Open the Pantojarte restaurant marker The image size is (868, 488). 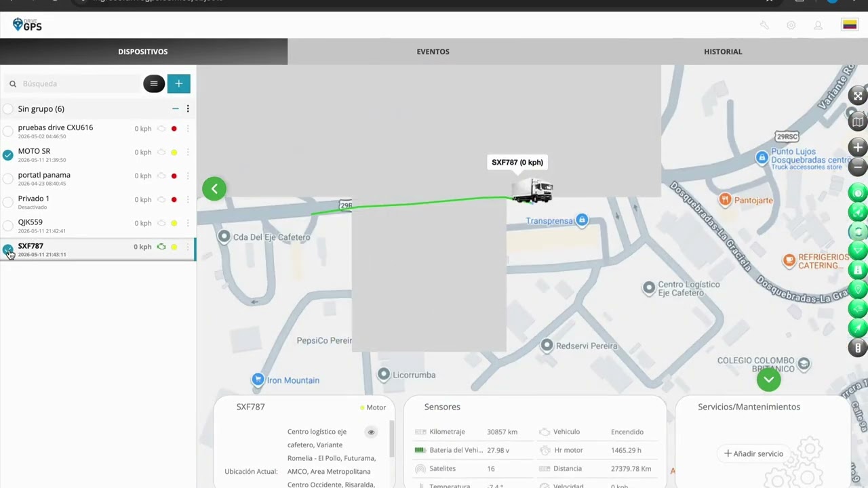725,199
